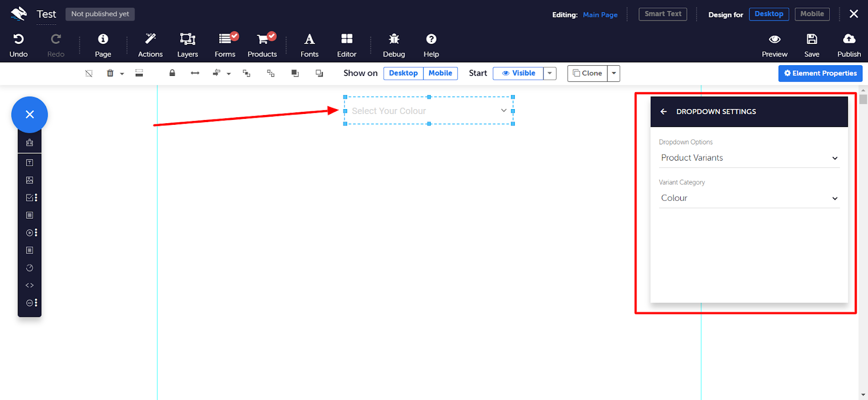This screenshot has height=400, width=868.
Task: Switch design view to Mobile
Action: click(812, 14)
